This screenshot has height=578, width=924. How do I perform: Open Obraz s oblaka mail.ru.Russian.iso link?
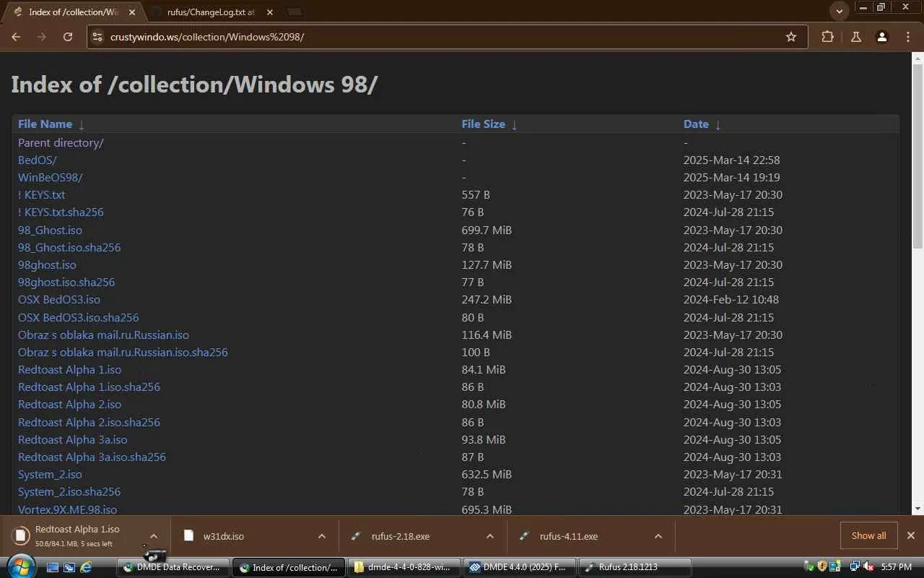(103, 335)
